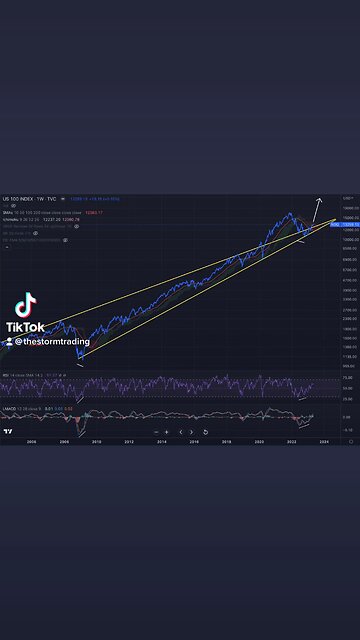The image size is (360, 640).
Task: Click the 2020 label on time axis
Action: point(259,442)
